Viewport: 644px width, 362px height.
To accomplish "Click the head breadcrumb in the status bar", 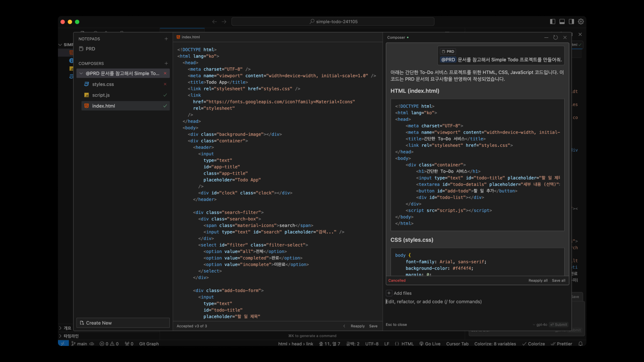I will coord(297,344).
